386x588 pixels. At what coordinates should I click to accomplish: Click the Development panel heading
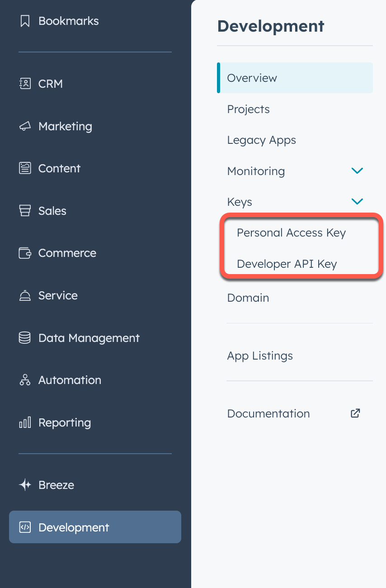(x=271, y=26)
